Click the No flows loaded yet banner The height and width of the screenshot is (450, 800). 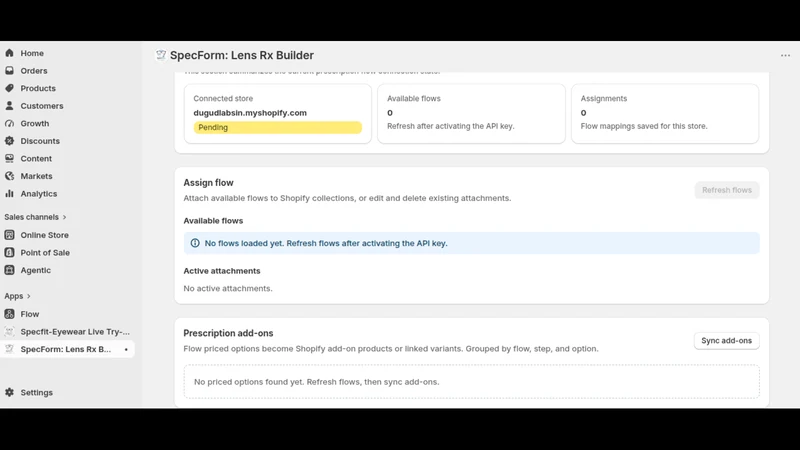click(471, 243)
